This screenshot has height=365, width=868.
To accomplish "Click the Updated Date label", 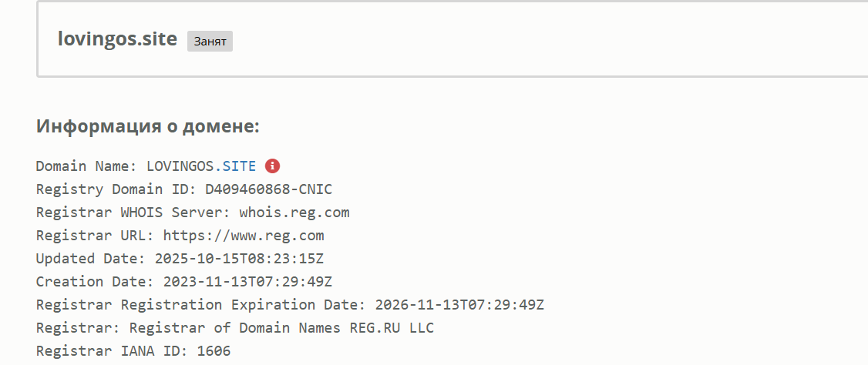I will tap(91, 258).
